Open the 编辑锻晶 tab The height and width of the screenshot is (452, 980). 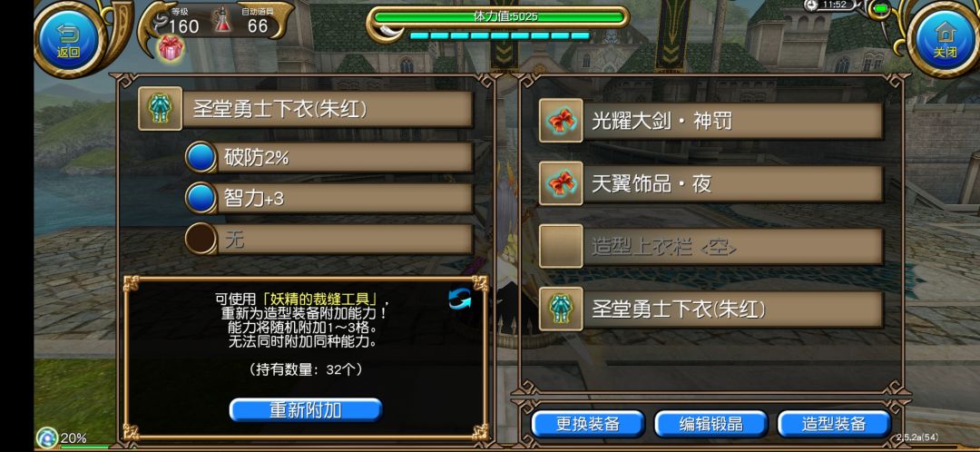click(710, 424)
